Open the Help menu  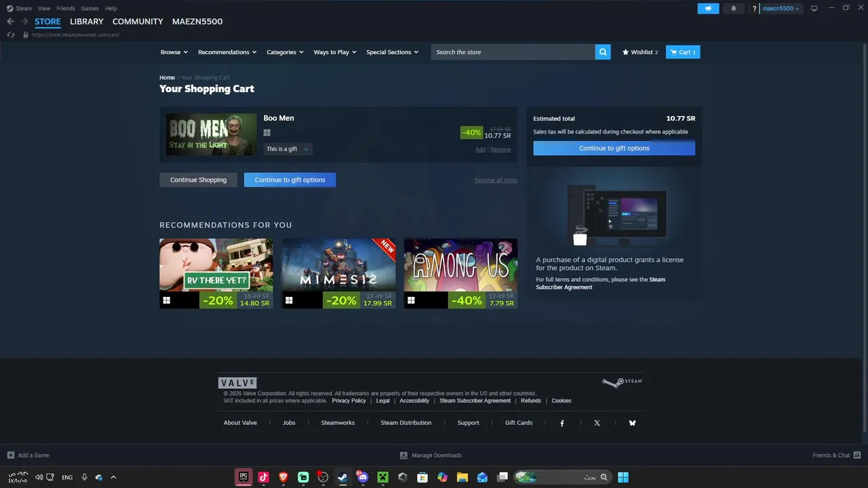click(111, 8)
